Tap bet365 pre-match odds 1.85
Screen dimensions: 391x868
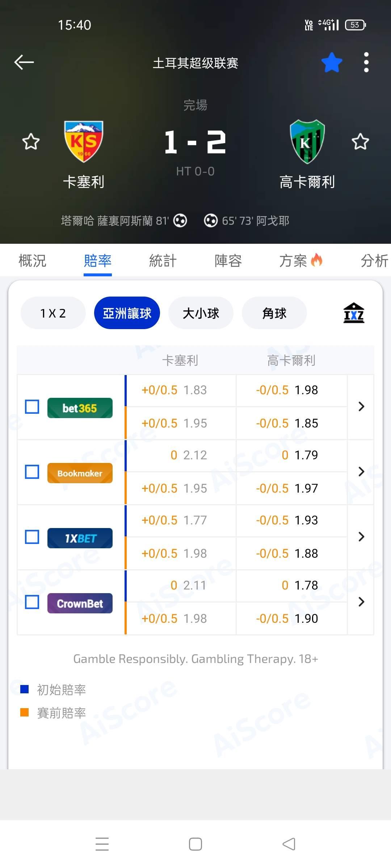[x=306, y=423]
